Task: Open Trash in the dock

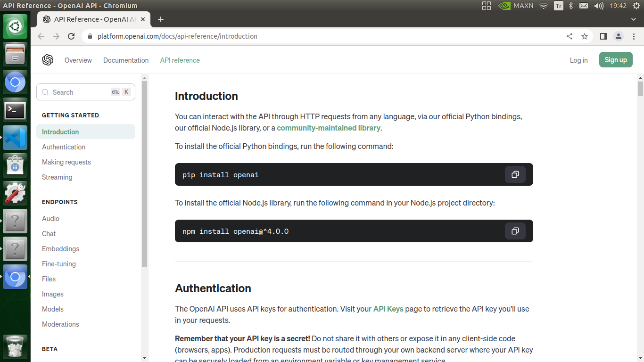Action: pyautogui.click(x=15, y=347)
